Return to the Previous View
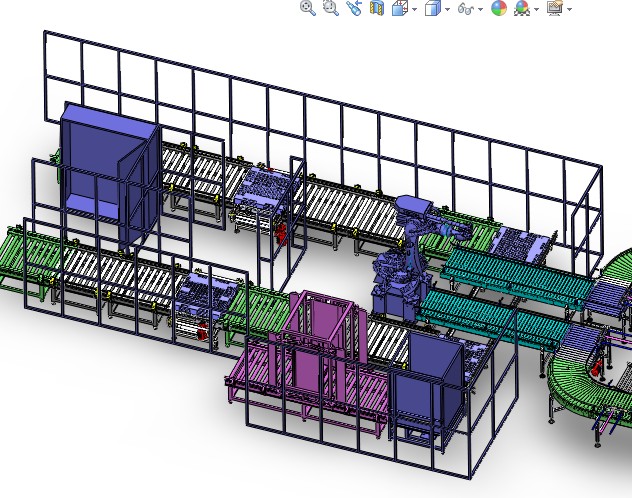This screenshot has height=498, width=632. pyautogui.click(x=354, y=8)
